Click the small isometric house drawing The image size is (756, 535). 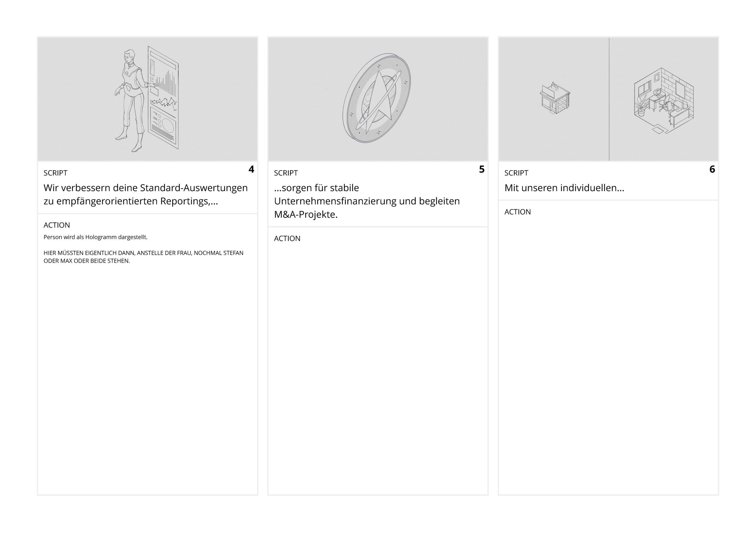(555, 98)
